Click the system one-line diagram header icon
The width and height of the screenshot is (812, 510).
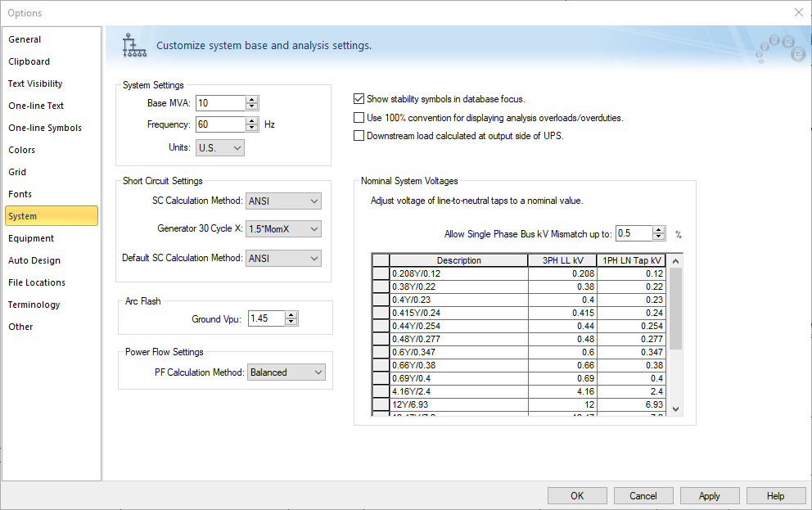pyautogui.click(x=133, y=46)
